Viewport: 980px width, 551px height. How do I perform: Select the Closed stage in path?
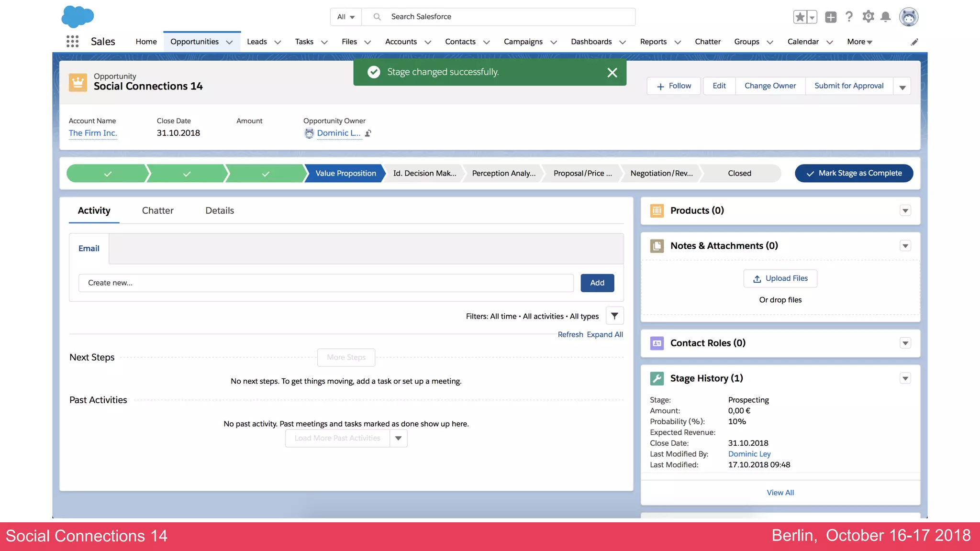pyautogui.click(x=739, y=173)
